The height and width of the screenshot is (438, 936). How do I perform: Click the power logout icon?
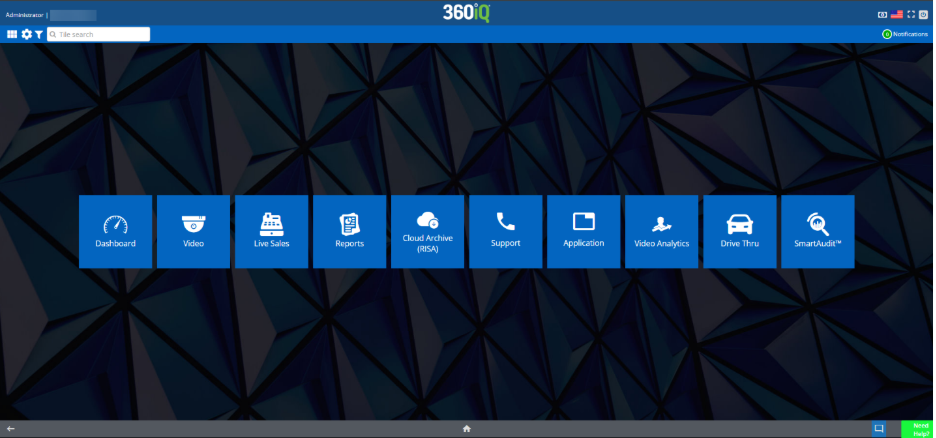click(x=925, y=14)
